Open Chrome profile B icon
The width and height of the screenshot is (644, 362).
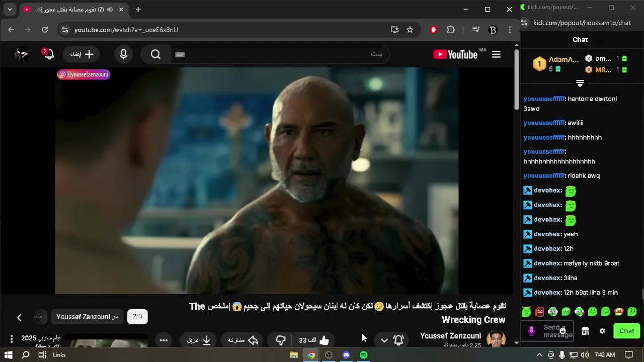click(493, 30)
